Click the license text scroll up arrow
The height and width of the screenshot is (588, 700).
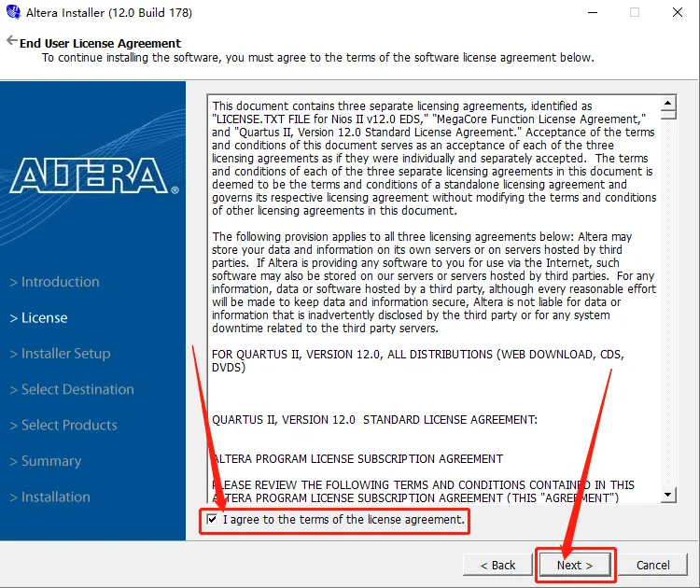pos(668,104)
